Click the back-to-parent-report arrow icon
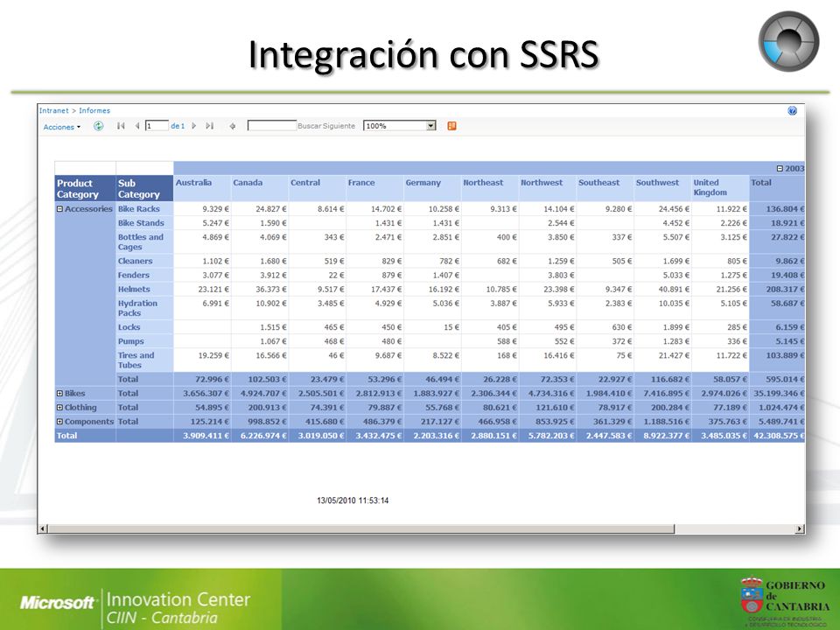 pyautogui.click(x=233, y=126)
